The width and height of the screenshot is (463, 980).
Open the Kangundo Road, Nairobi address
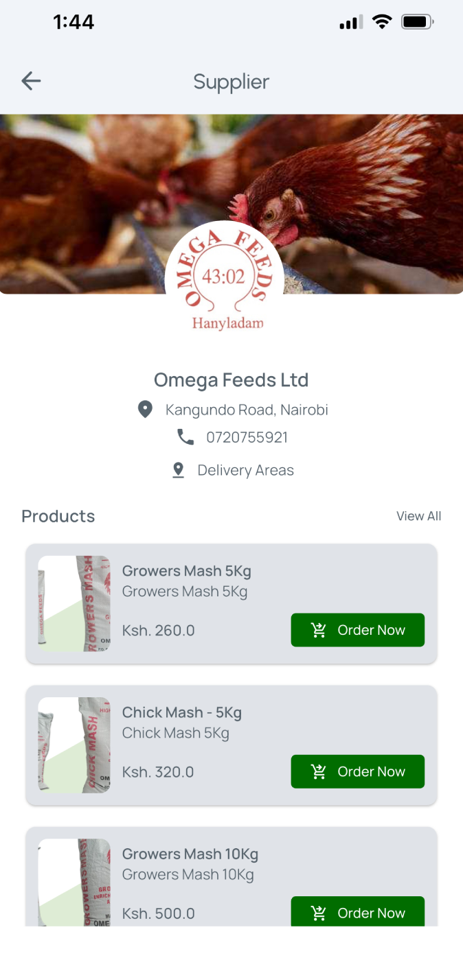click(x=247, y=410)
